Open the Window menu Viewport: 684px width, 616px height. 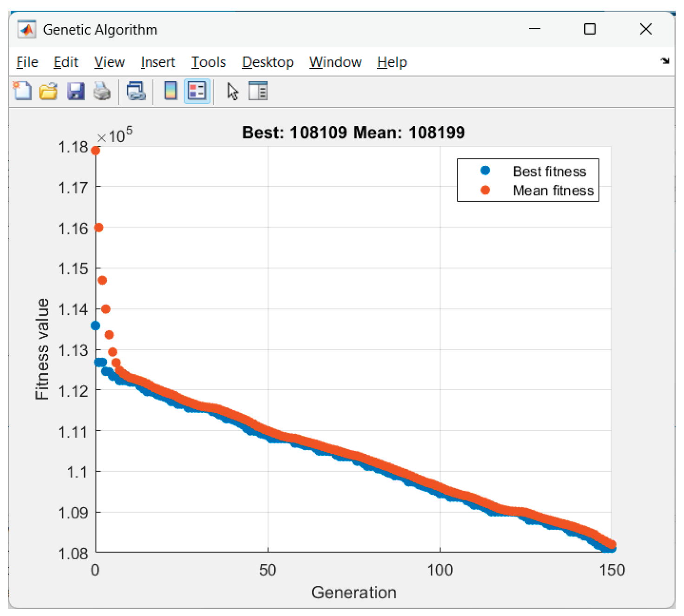pyautogui.click(x=335, y=62)
